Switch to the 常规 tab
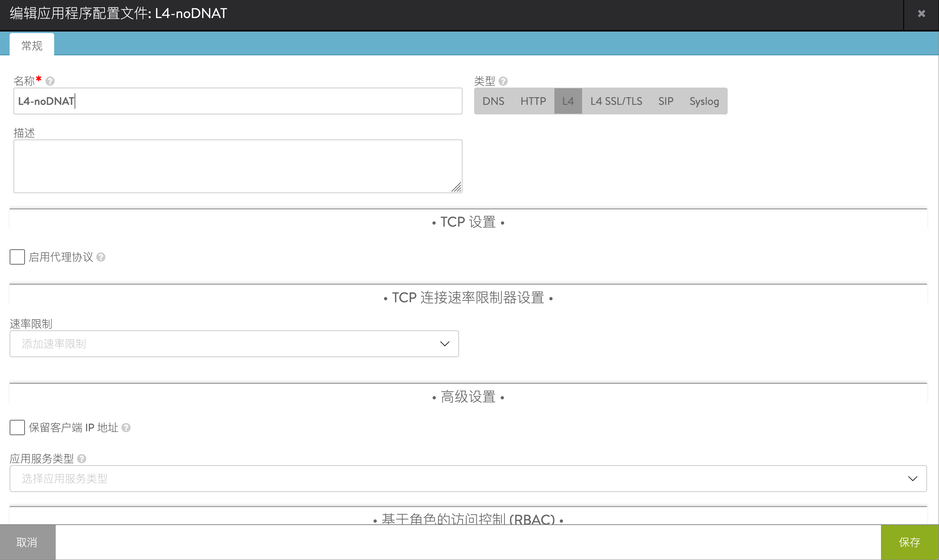The width and height of the screenshot is (939, 560). [32, 45]
